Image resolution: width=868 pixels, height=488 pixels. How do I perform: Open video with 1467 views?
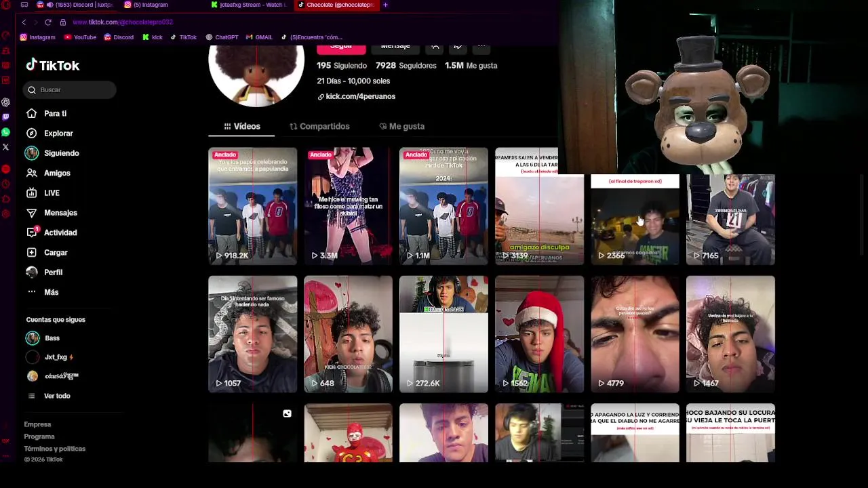(x=730, y=334)
